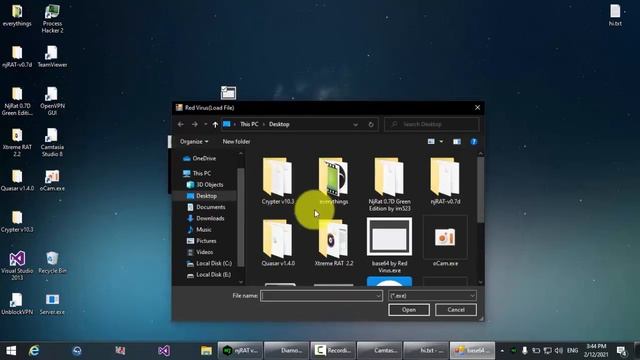Select the Xtreme RAT 2.2 folder in the dialog
This screenshot has width=640, height=360.
[333, 242]
